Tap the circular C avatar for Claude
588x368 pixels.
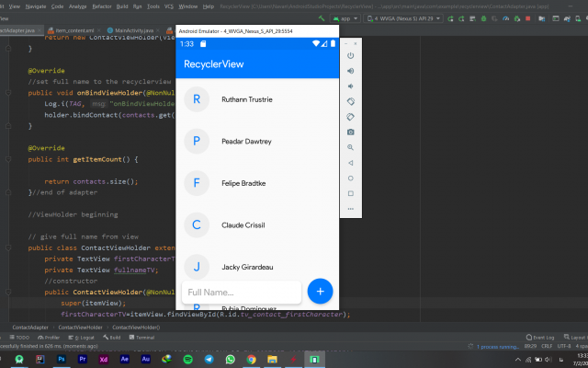coord(197,224)
